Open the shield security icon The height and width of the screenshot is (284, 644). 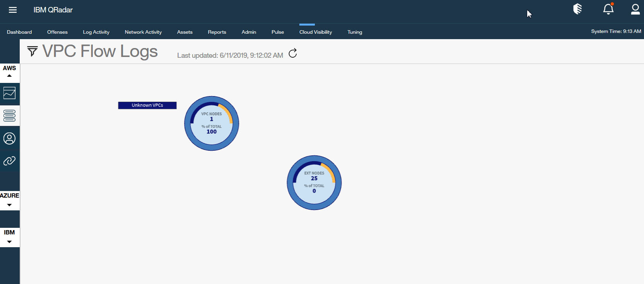pos(577,9)
